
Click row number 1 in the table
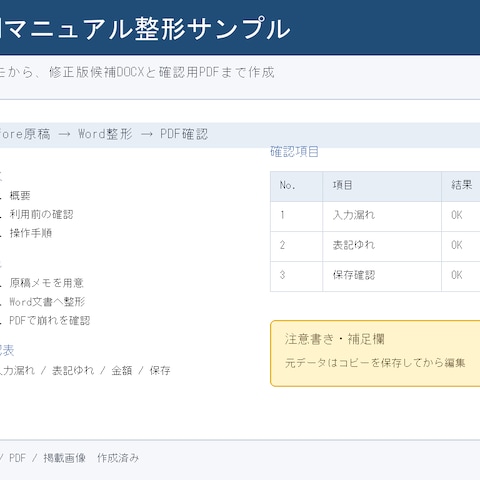coord(282,215)
